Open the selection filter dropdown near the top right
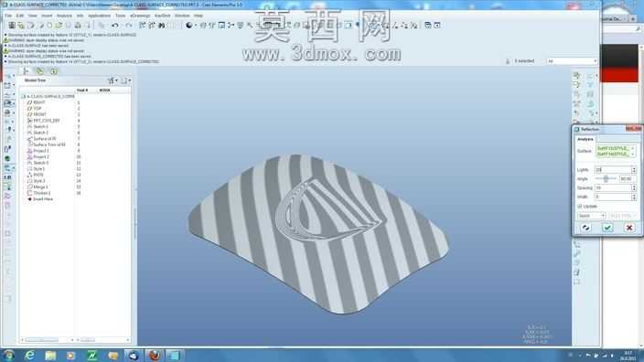 click(x=572, y=61)
